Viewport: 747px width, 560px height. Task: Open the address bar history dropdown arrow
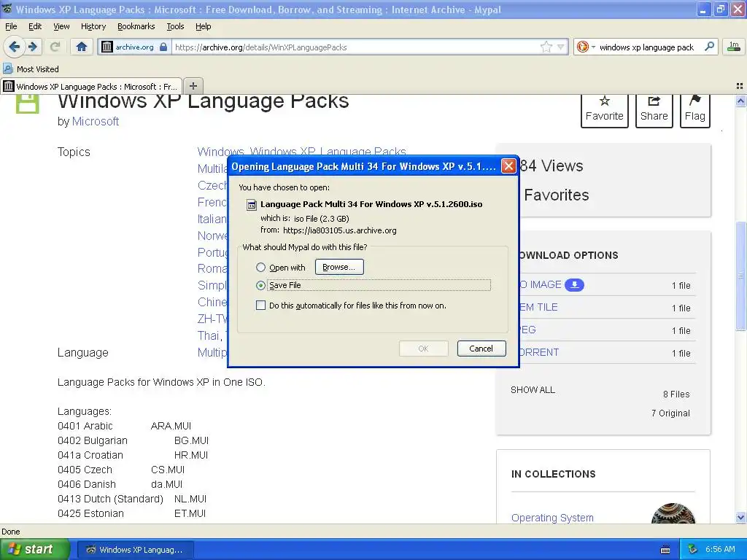click(561, 47)
